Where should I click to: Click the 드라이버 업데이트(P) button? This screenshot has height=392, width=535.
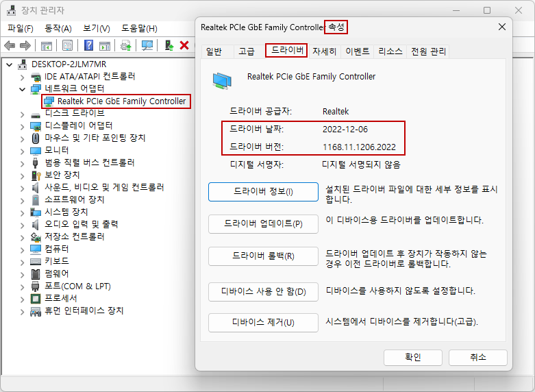pyautogui.click(x=263, y=223)
